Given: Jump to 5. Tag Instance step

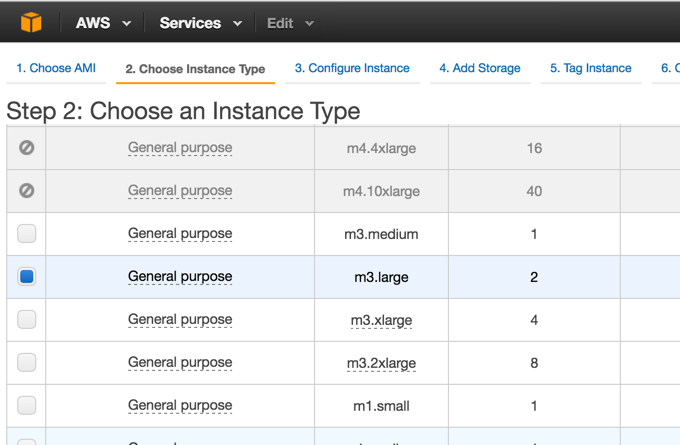Looking at the screenshot, I should (x=591, y=68).
